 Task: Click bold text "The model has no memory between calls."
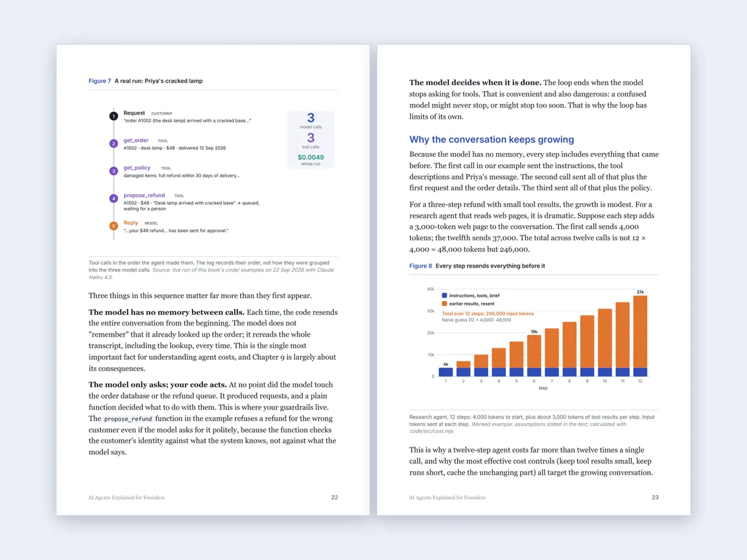tap(166, 312)
